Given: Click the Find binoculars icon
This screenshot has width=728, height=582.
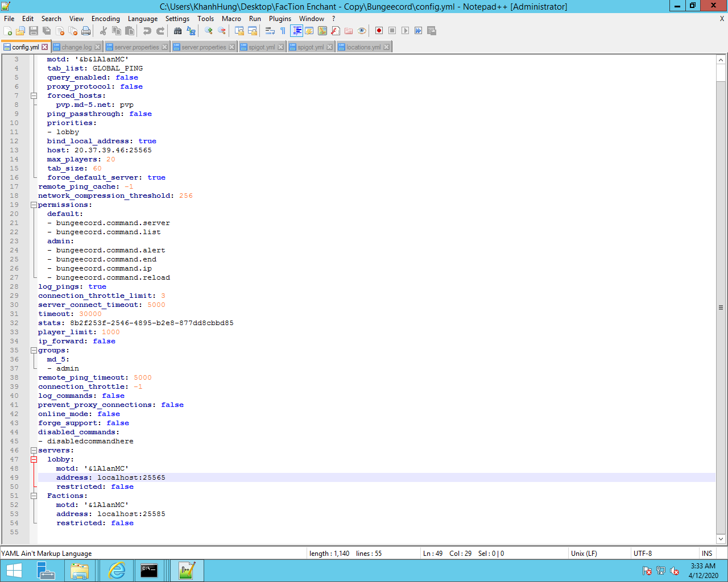Looking at the screenshot, I should pos(177,31).
